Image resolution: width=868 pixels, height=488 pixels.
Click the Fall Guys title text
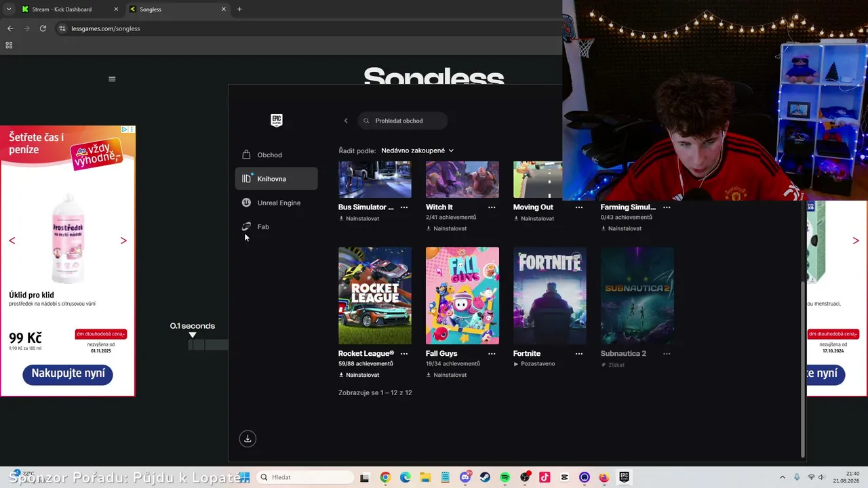click(441, 354)
